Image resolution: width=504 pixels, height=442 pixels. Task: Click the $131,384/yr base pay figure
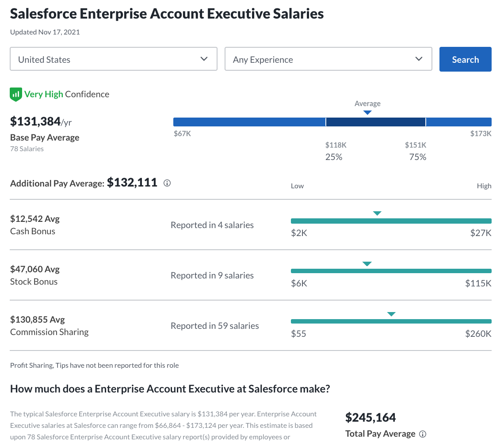coord(41,122)
